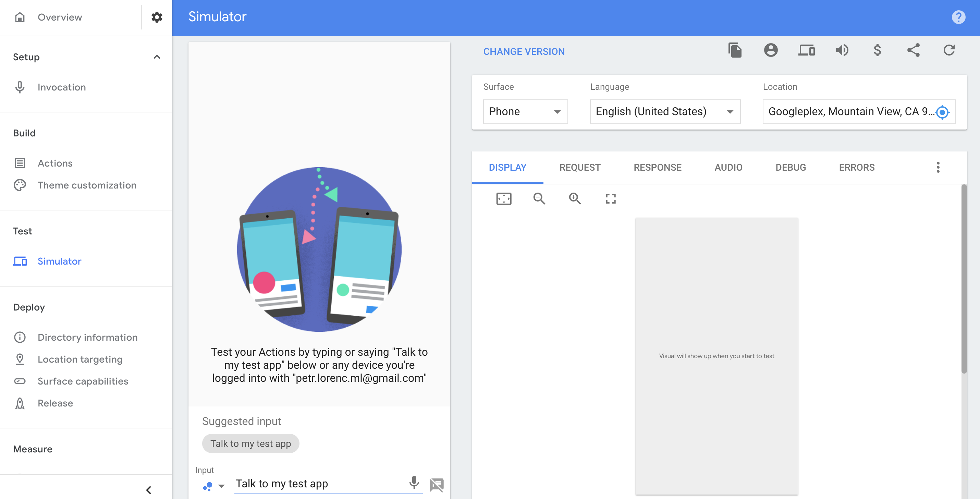Switch to the RESPONSE tab

pos(658,168)
